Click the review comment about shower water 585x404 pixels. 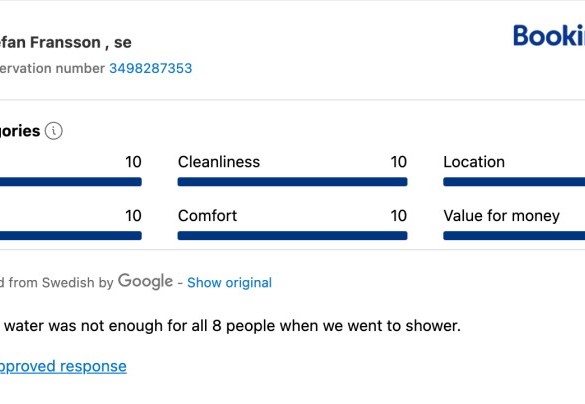coord(231,326)
